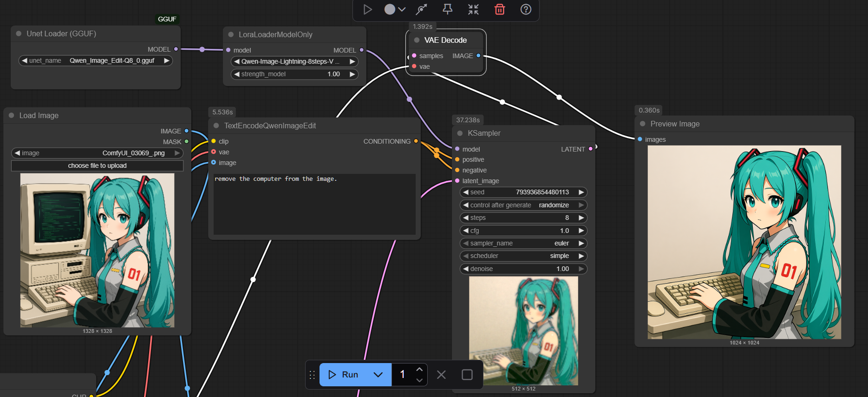The width and height of the screenshot is (868, 397).
Task: Increase the batch count with the up arrow
Action: click(x=419, y=370)
